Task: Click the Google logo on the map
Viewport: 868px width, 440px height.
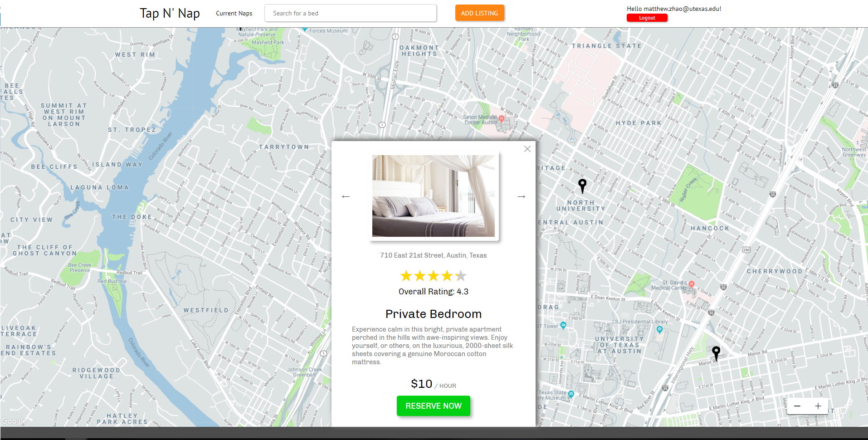Action: [14, 421]
